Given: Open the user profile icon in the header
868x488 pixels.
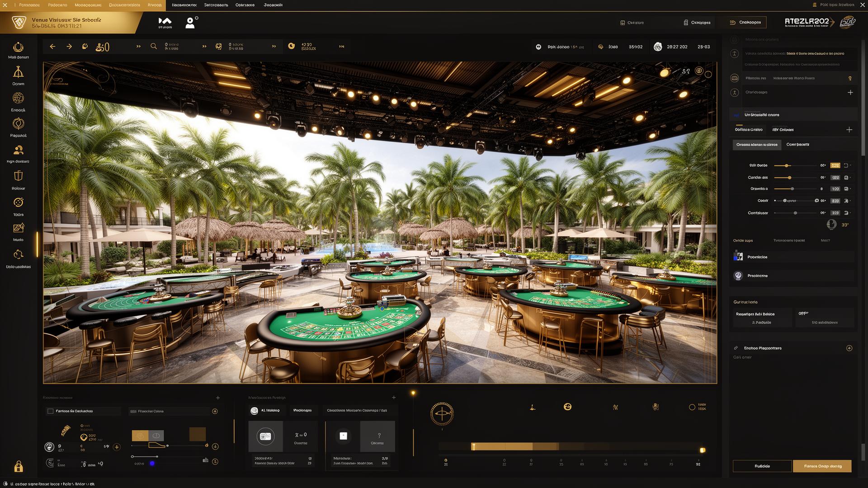Looking at the screenshot, I should click(x=190, y=23).
